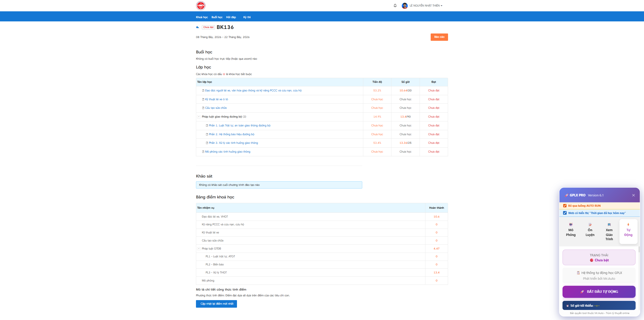Collapse Pháp luật GTĐB score group
The width and height of the screenshot is (644, 320).
pyautogui.click(x=199, y=248)
